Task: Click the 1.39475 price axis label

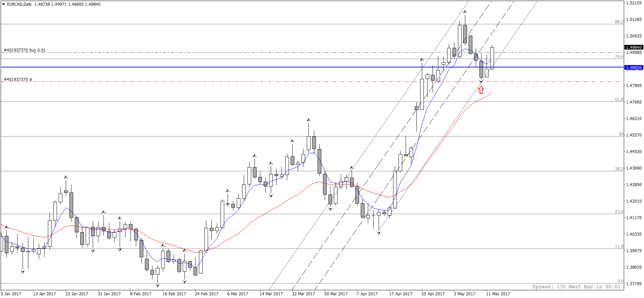Action: pos(634,251)
